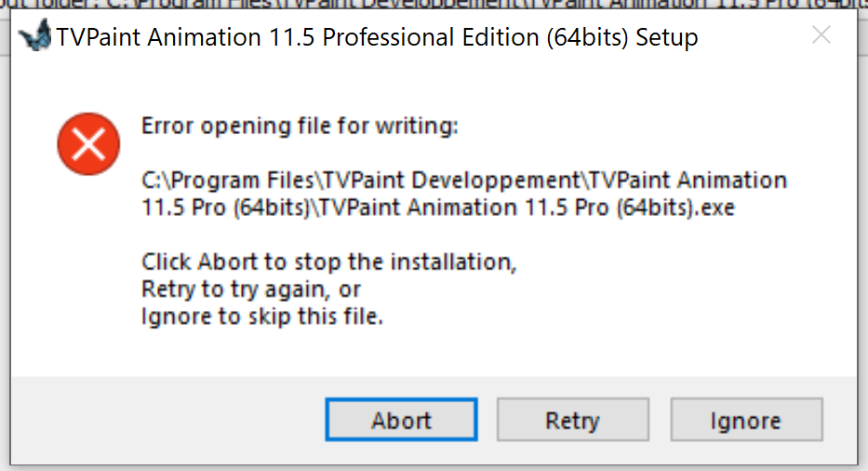
Task: Click the second path line ending in .exe
Action: click(438, 208)
